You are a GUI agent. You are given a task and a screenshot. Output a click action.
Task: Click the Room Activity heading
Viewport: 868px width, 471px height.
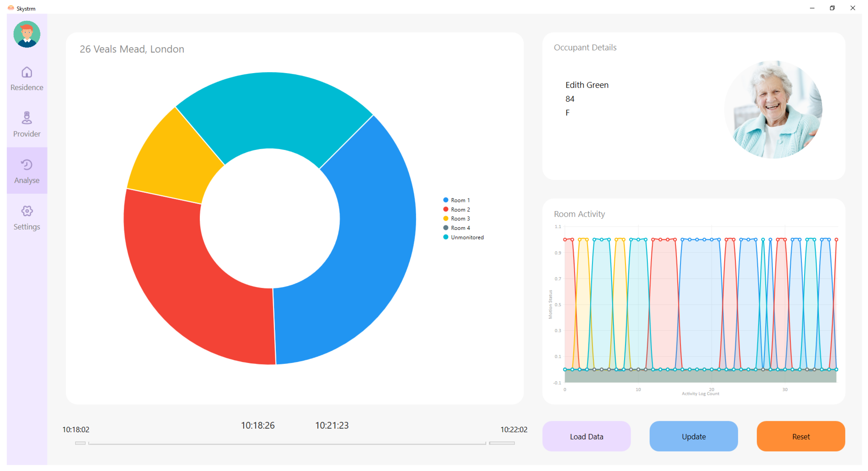[x=579, y=214]
